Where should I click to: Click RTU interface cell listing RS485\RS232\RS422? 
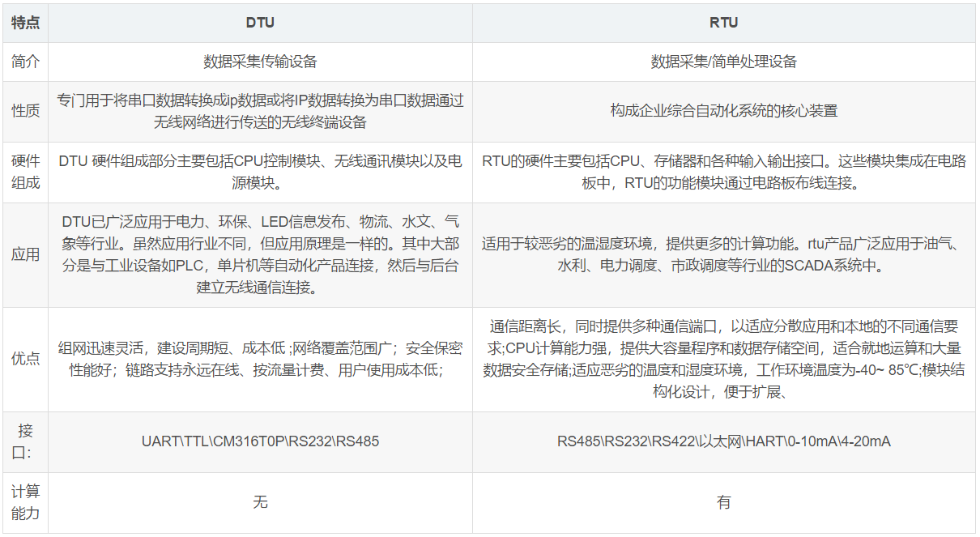[723, 441]
